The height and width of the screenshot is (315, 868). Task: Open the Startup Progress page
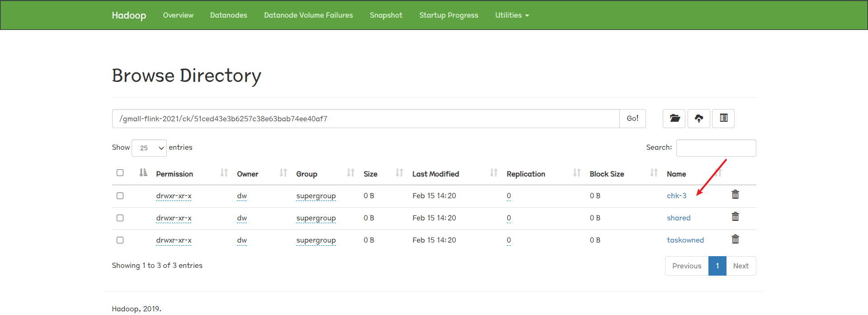pos(448,15)
